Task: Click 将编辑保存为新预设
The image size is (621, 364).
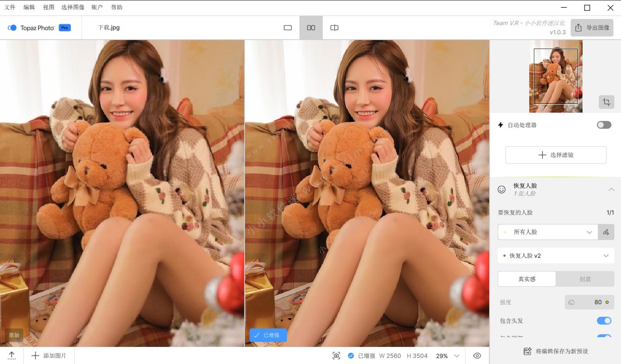Action: point(556,351)
